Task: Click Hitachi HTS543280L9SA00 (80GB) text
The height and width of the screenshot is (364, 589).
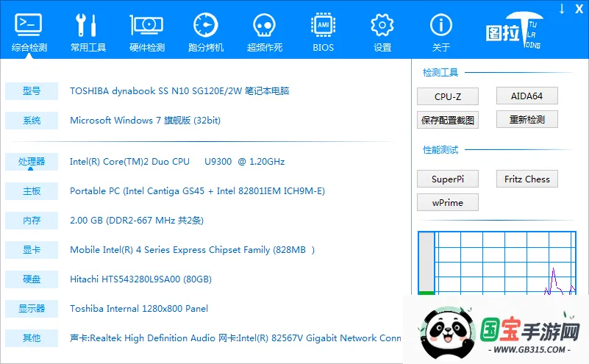Action: tap(141, 279)
